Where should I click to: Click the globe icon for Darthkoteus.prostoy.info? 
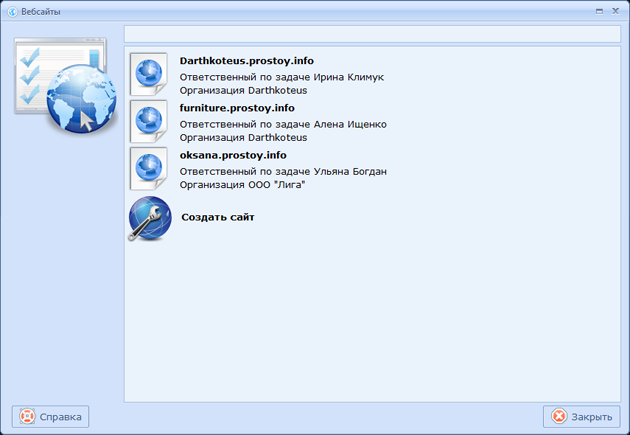[x=148, y=74]
